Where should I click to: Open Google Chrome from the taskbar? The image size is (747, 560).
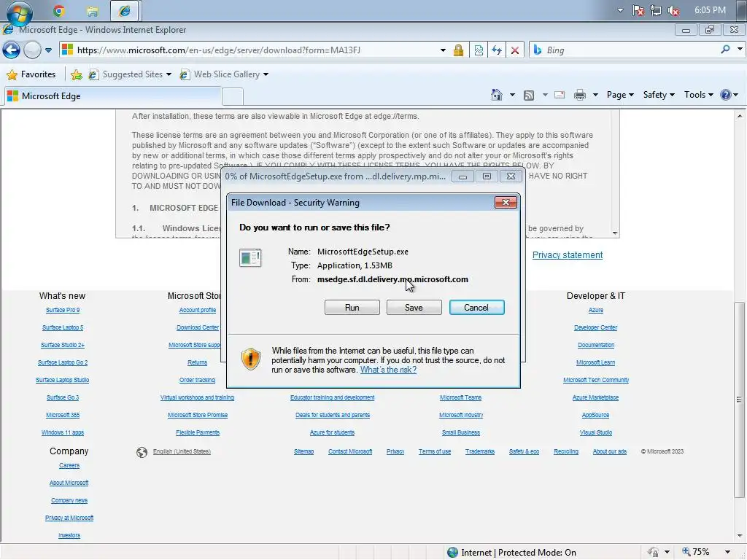(59, 10)
